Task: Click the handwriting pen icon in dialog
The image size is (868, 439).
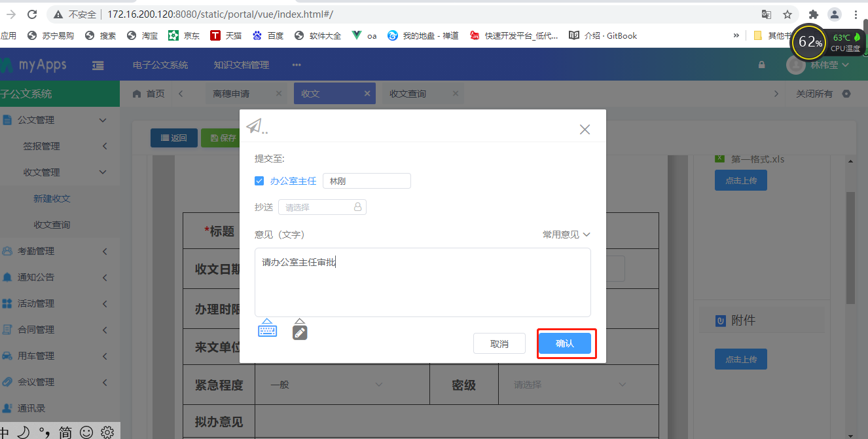Action: click(300, 330)
